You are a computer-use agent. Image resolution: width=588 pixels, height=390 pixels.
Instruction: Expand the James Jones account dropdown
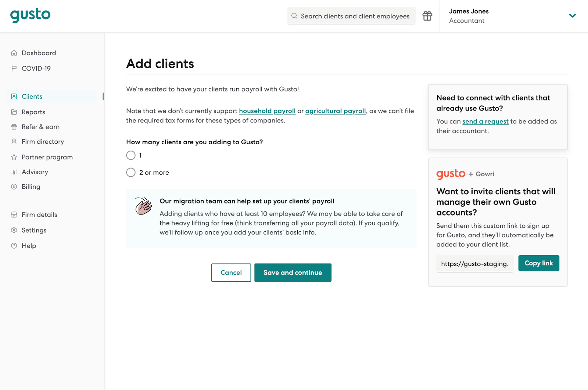coord(572,16)
